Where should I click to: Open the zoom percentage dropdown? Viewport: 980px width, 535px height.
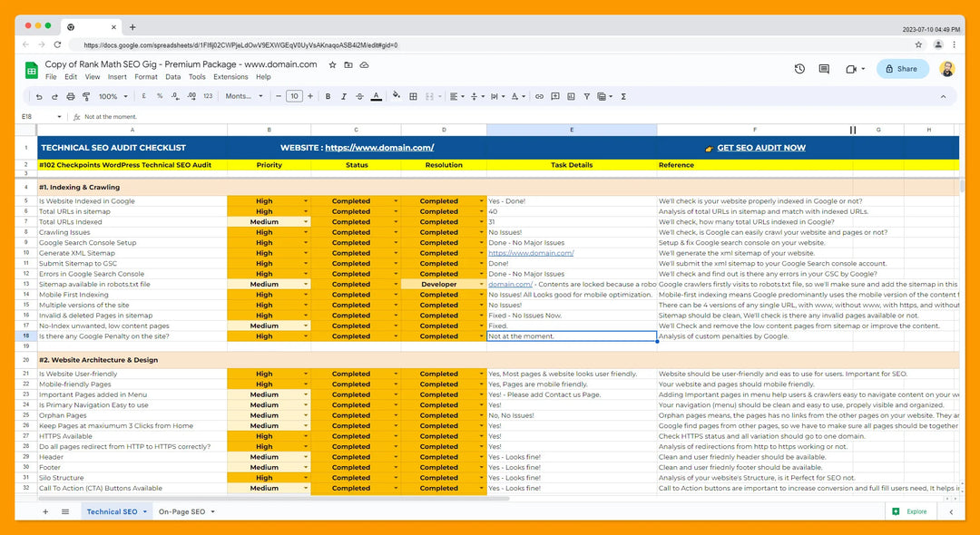pos(107,96)
